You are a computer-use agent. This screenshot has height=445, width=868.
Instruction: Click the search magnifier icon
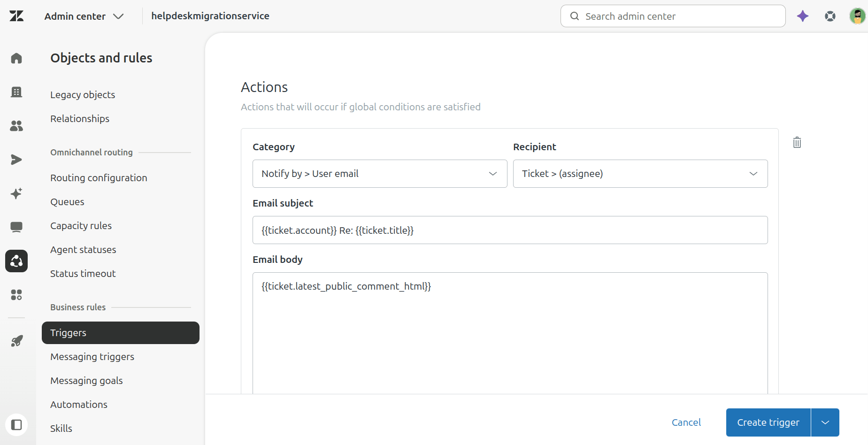point(575,16)
